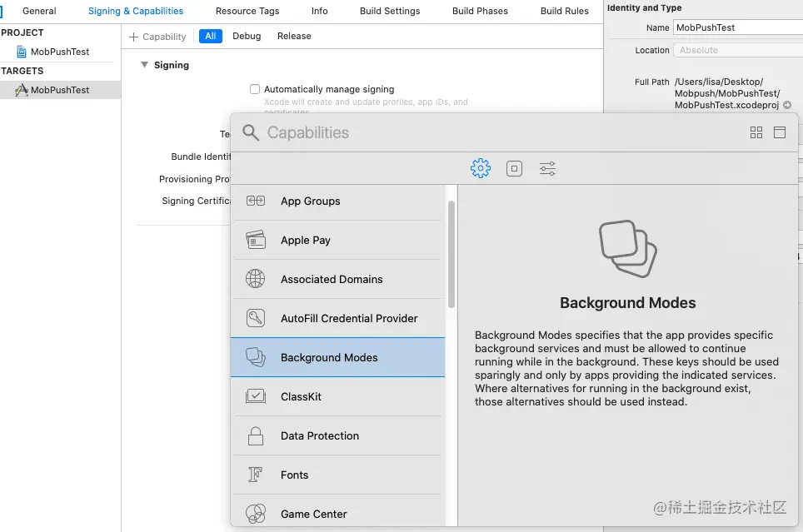Click the ClassKit checkmark icon

tap(256, 396)
